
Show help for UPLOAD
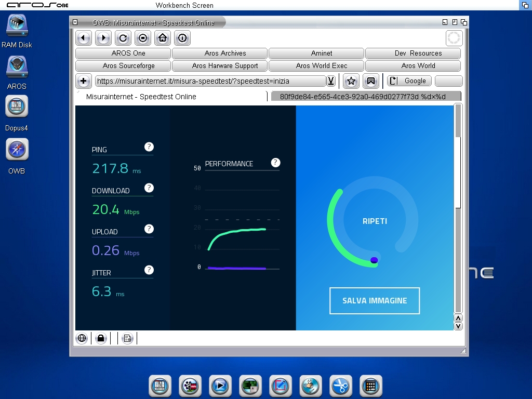[x=149, y=229]
